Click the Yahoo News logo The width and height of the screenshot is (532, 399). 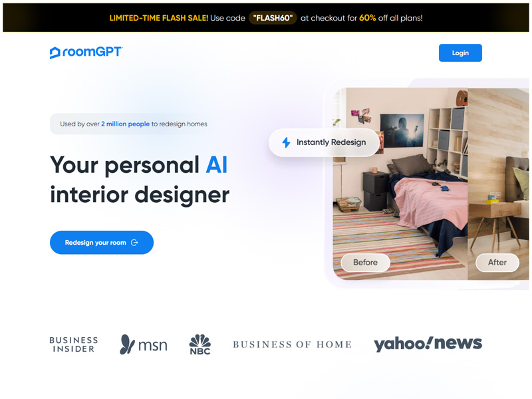[428, 344]
